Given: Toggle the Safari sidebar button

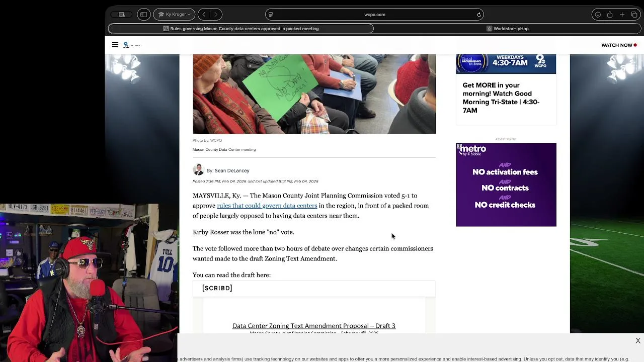Looking at the screenshot, I should (143, 15).
